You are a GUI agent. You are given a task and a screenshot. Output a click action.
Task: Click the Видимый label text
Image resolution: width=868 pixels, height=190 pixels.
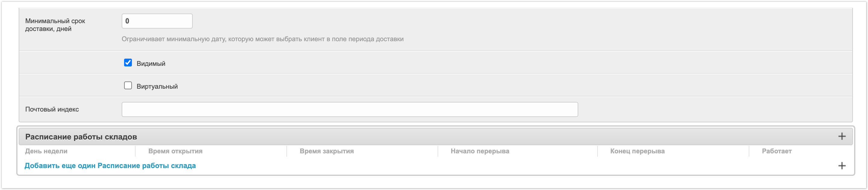coord(151,63)
